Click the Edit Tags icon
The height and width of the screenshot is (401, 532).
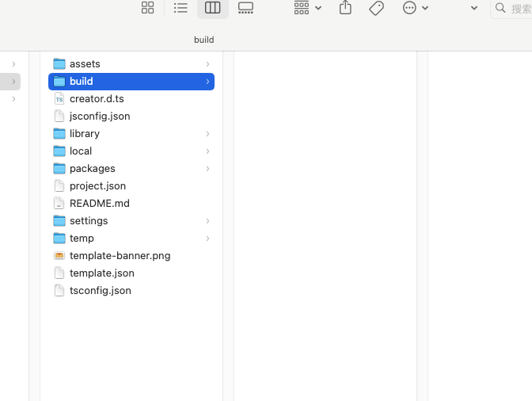pos(377,8)
